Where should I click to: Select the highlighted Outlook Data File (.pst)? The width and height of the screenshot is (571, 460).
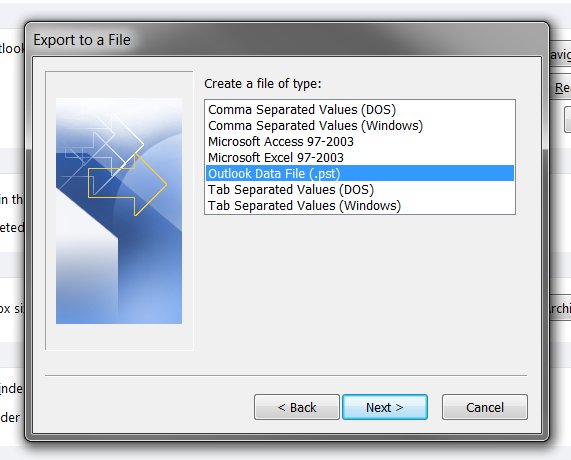360,173
